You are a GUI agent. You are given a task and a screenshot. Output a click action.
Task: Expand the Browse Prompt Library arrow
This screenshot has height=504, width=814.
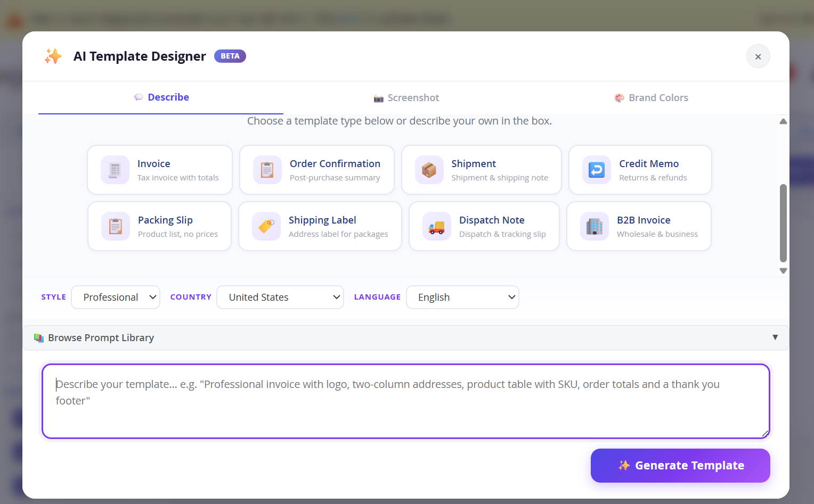click(x=775, y=337)
